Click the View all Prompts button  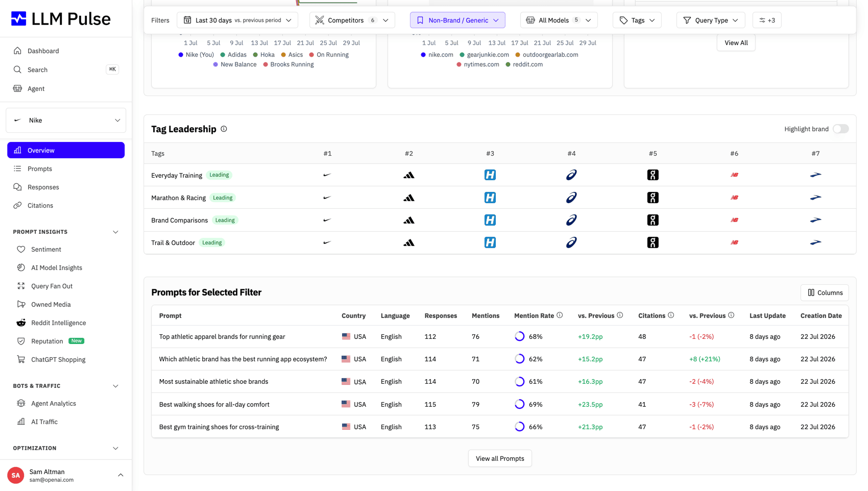point(500,458)
